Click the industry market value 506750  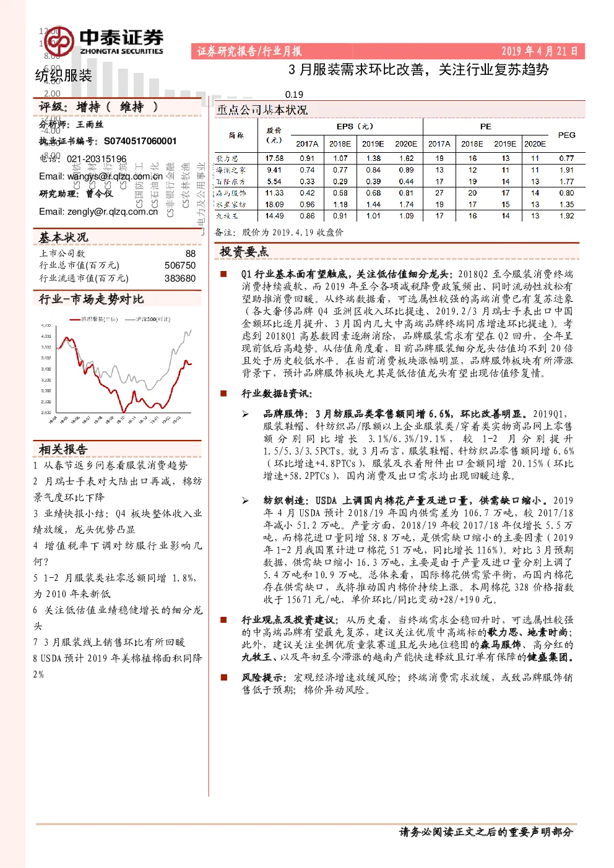[x=180, y=265]
